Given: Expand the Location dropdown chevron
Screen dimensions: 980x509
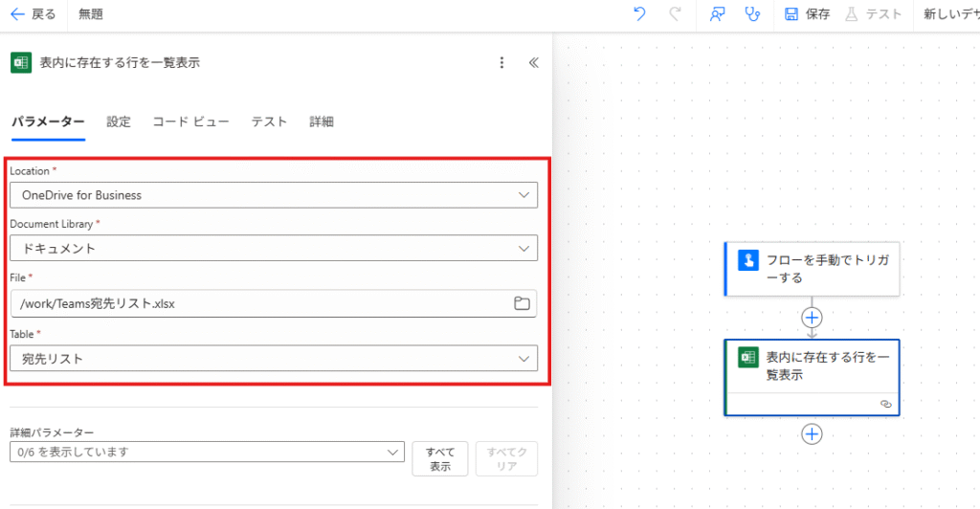Looking at the screenshot, I should 523,195.
